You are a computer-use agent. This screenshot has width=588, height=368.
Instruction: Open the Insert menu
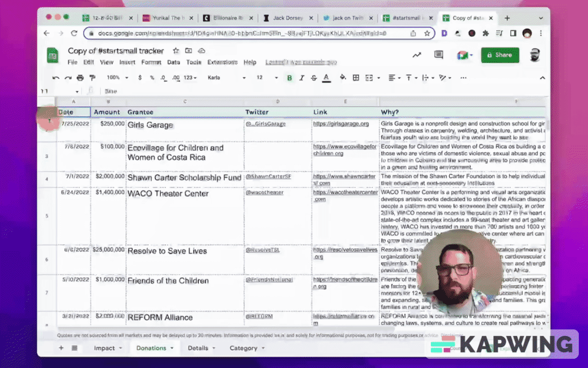[x=127, y=63]
